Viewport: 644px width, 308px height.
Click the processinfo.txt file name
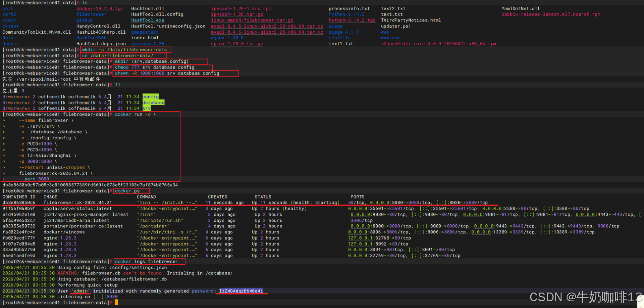tap(349, 8)
